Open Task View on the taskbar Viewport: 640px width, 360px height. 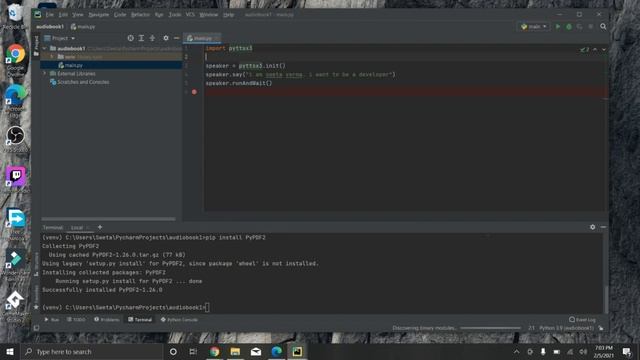pos(193,351)
